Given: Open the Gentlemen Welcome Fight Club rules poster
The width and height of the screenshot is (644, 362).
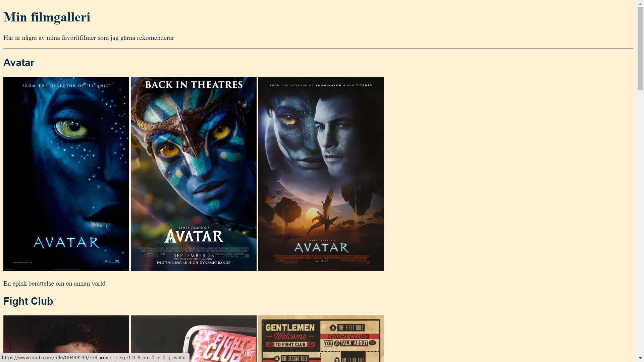Looking at the screenshot, I should [321, 339].
